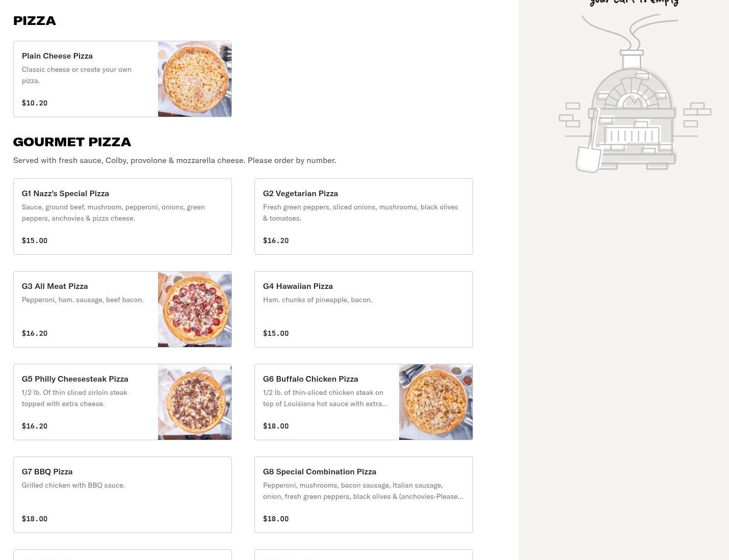Click the Pizza section heading

pyautogui.click(x=34, y=20)
